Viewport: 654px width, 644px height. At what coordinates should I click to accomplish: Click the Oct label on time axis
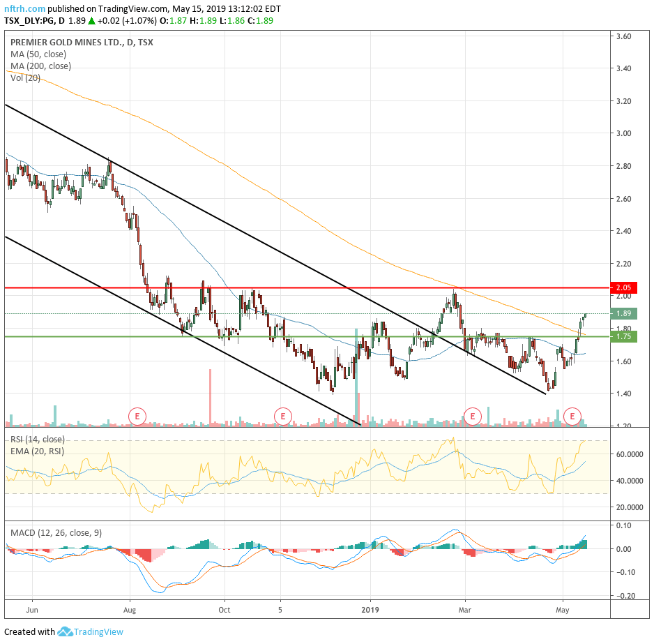225,610
